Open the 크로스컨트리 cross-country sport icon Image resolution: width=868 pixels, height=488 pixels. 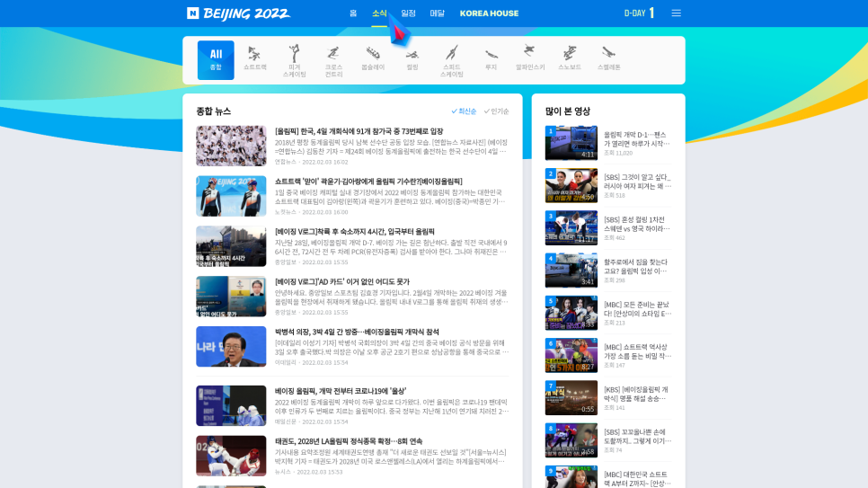click(333, 61)
